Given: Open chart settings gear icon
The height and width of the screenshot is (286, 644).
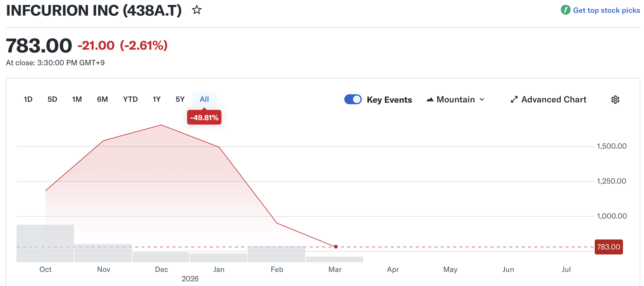Looking at the screenshot, I should tap(615, 100).
